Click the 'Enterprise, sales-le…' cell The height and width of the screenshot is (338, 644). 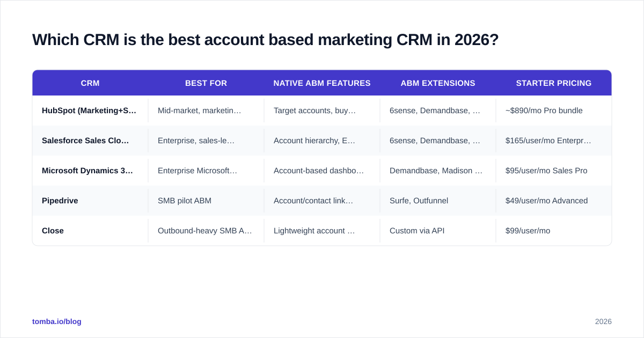pos(206,141)
